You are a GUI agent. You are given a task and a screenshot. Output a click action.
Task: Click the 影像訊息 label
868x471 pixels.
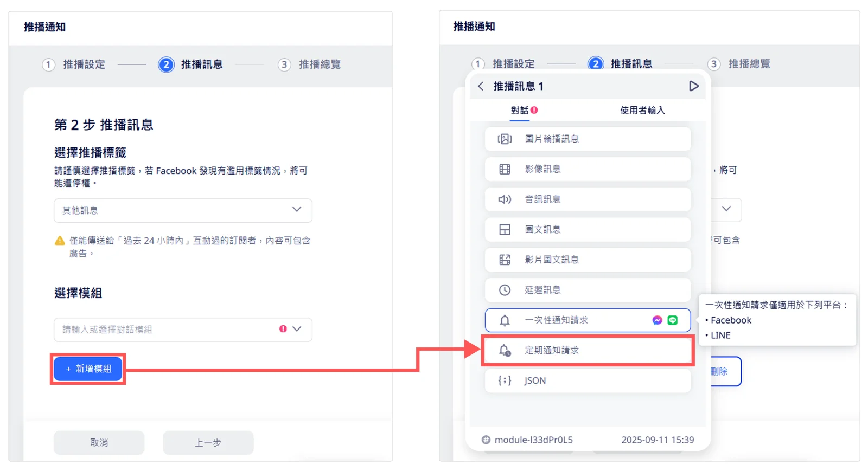[x=542, y=169]
